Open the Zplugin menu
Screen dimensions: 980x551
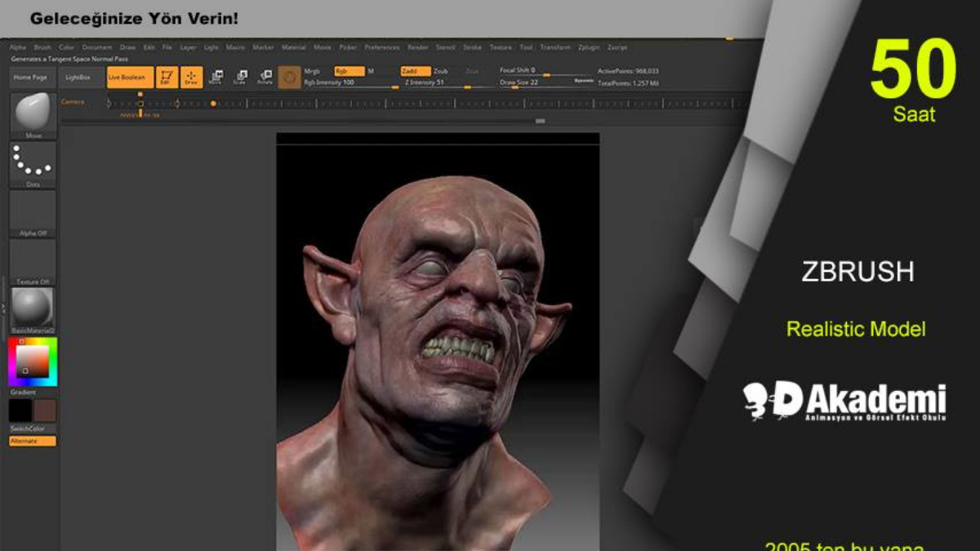pyautogui.click(x=587, y=47)
